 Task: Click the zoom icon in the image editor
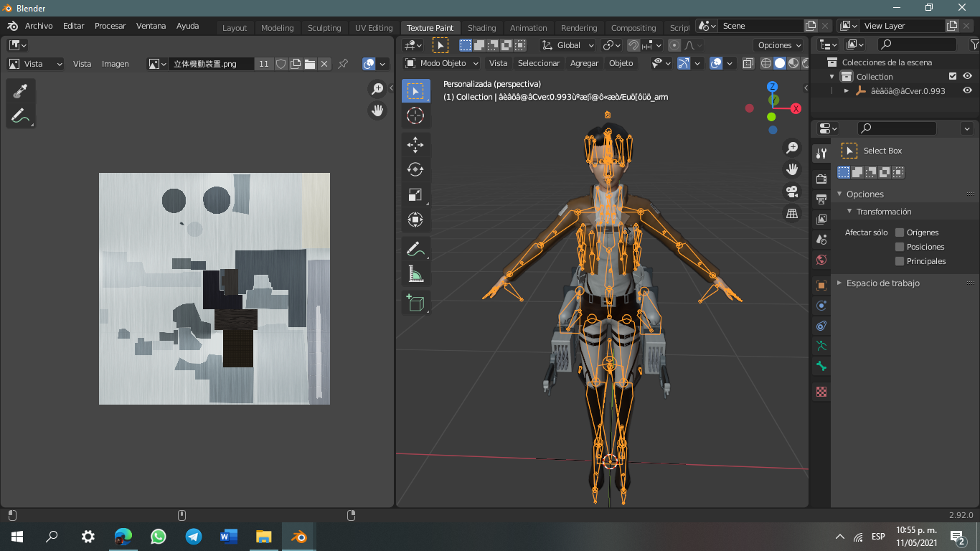tap(377, 89)
